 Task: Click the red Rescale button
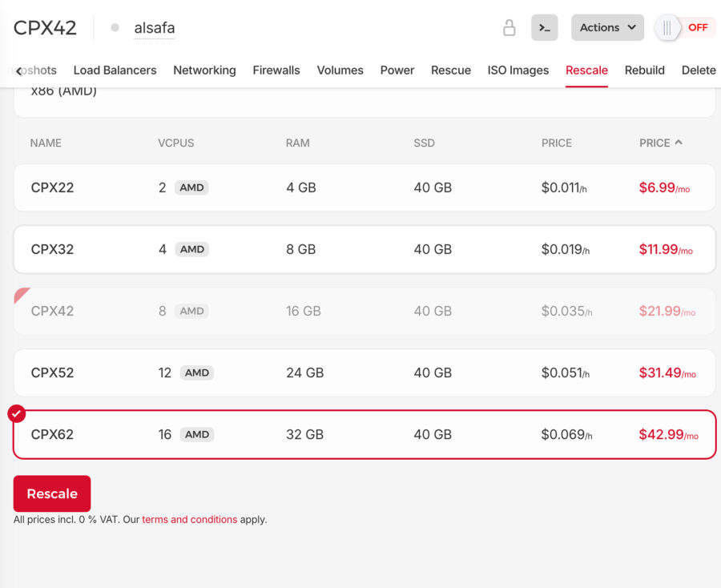tap(52, 493)
